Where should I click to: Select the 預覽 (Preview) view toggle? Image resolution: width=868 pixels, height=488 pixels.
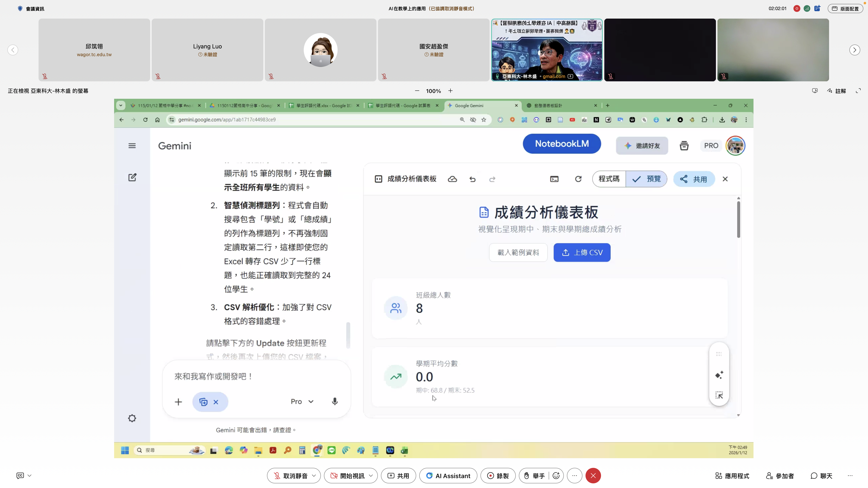pyautogui.click(x=647, y=179)
